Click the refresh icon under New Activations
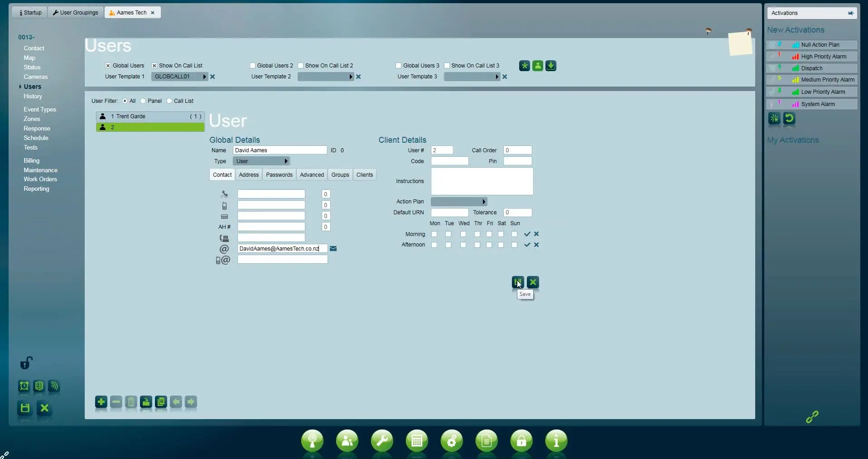This screenshot has width=868, height=459. [x=789, y=119]
